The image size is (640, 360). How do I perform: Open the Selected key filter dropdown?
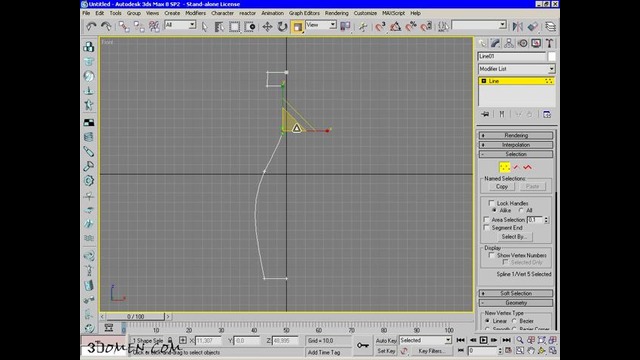[425, 340]
